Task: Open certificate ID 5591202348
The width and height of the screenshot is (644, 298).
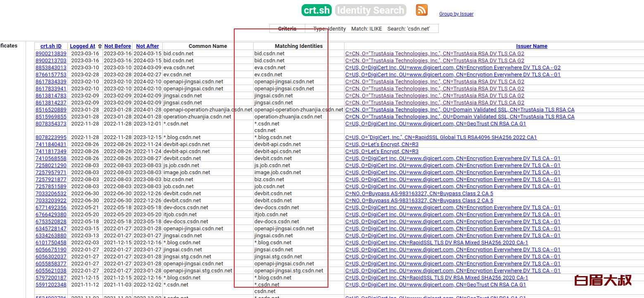Action: [51, 285]
